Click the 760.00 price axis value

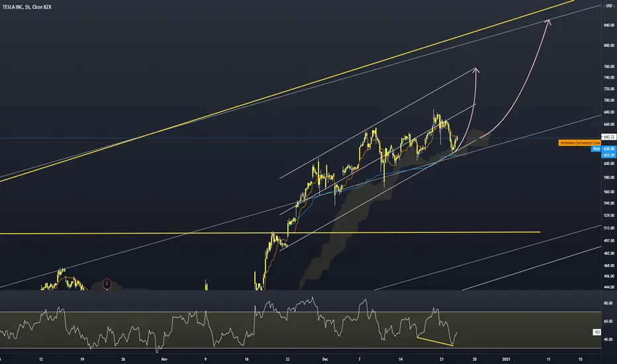point(609,66)
